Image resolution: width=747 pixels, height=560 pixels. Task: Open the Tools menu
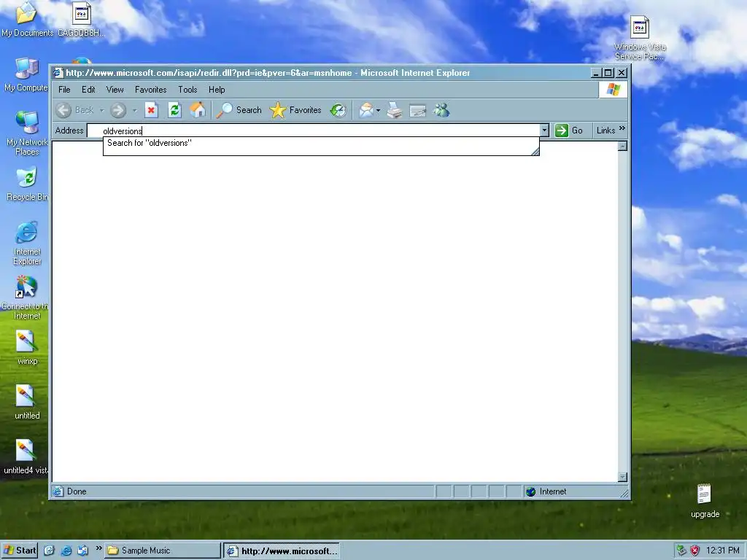187,90
